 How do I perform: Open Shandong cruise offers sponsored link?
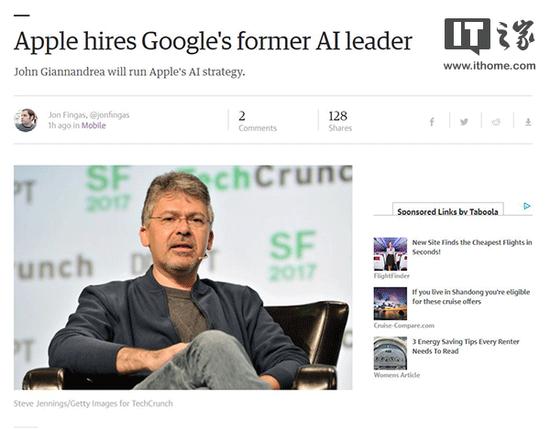471,297
